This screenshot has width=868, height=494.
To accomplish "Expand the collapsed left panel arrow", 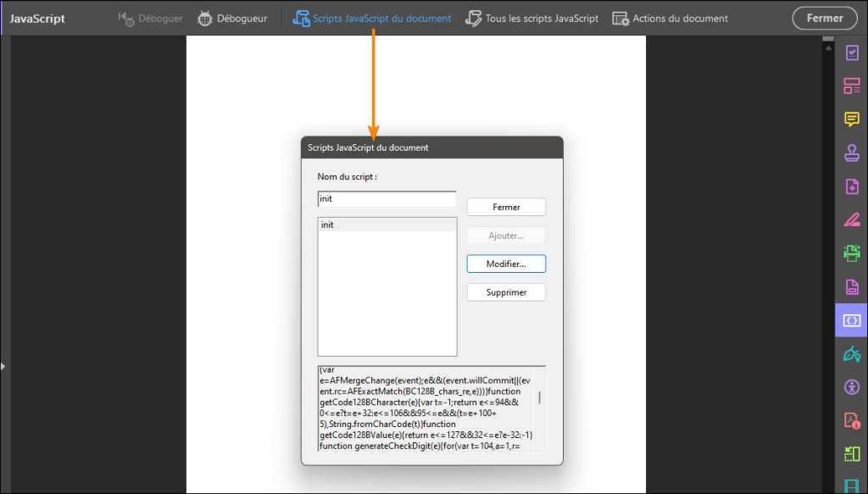I will coord(3,367).
